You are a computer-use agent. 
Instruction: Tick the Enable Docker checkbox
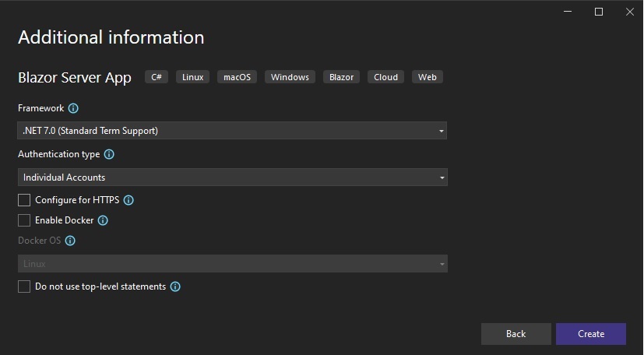point(24,220)
